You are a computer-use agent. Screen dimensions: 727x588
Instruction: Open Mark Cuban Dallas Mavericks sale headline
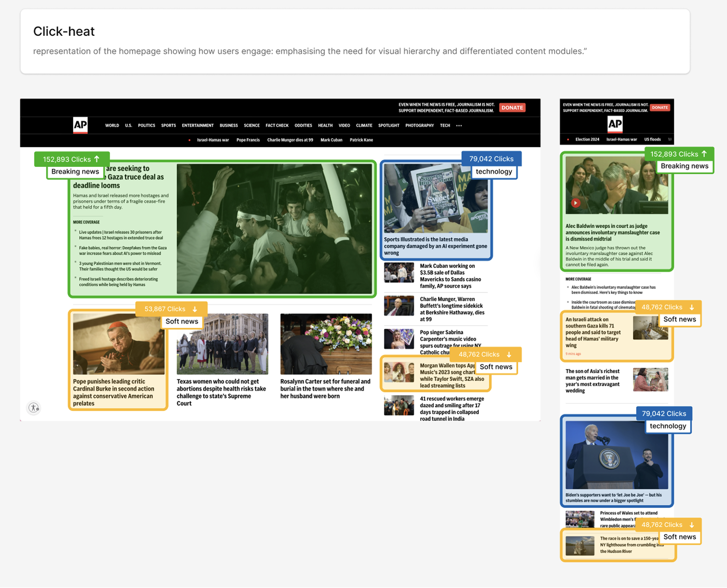(450, 276)
